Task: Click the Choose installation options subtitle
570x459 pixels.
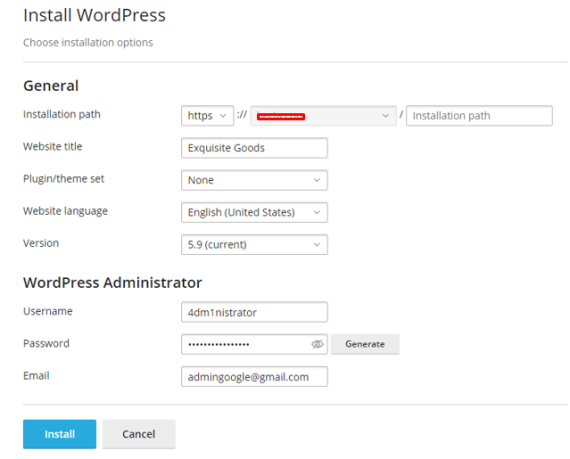Action: click(88, 43)
